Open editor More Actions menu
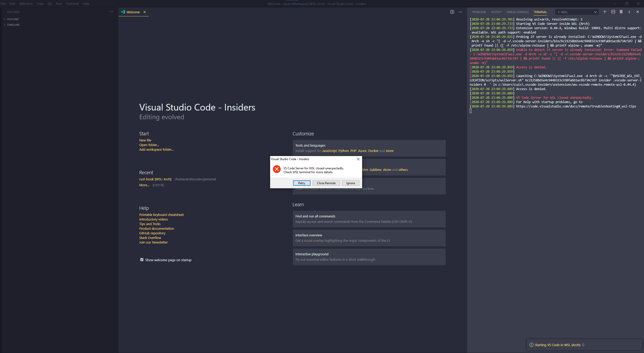The image size is (644, 353). 460,12
